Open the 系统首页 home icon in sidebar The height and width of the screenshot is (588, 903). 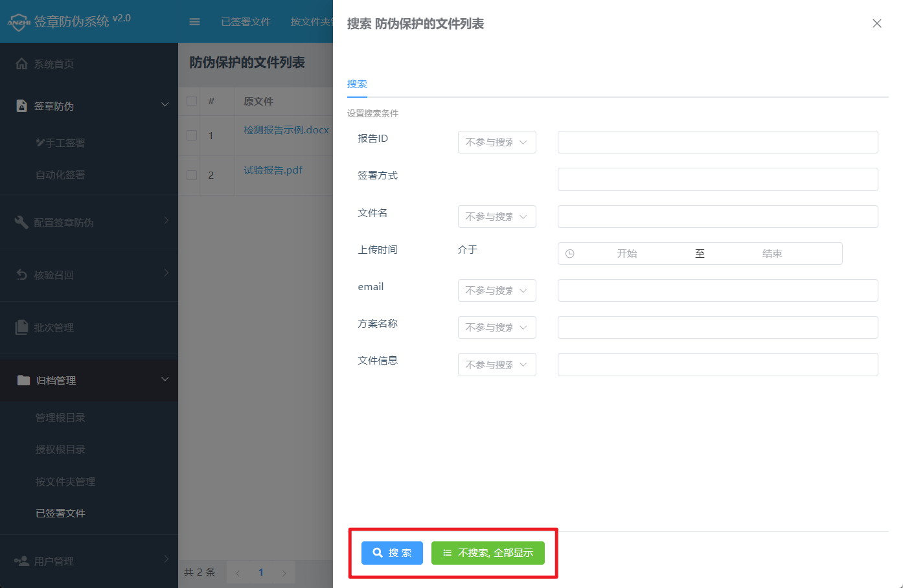coord(22,63)
